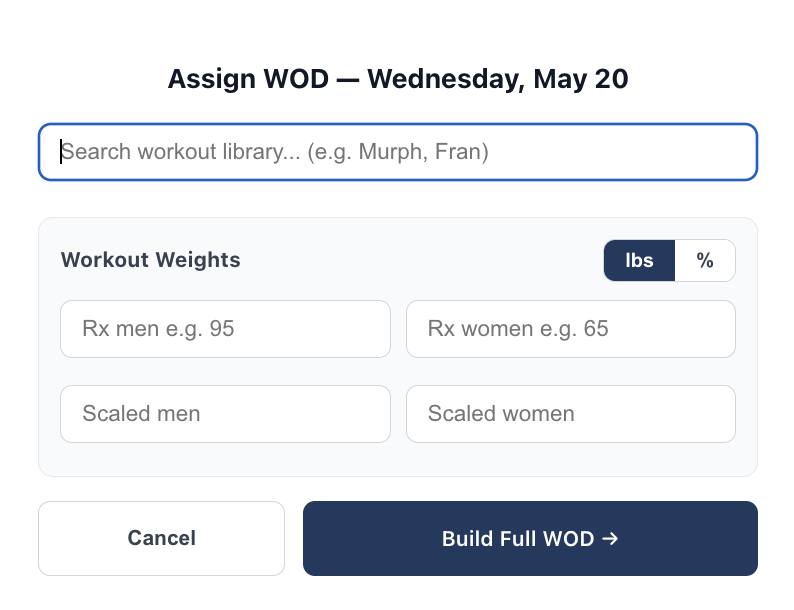Screen dimensions: 794x610
Task: Click the Build Full WOD button
Action: pos(530,538)
